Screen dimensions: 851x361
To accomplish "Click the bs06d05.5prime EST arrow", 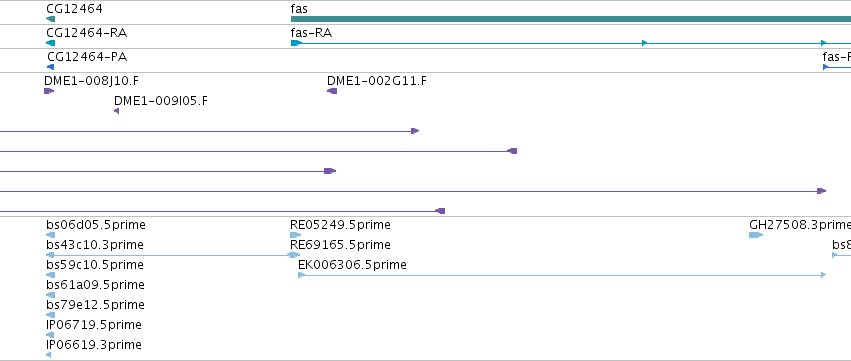I will 50,235.
